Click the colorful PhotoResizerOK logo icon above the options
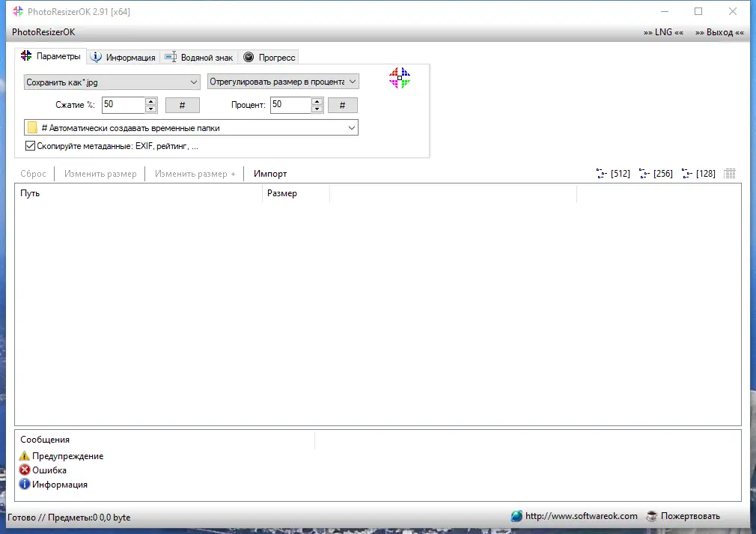Viewport: 756px width, 534px height. (400, 77)
